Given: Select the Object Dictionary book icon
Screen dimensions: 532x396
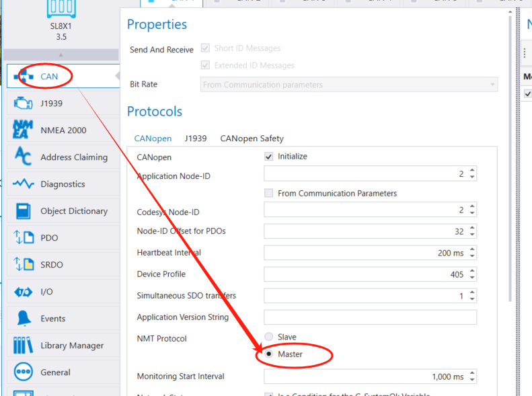Looking at the screenshot, I should click(x=24, y=211).
